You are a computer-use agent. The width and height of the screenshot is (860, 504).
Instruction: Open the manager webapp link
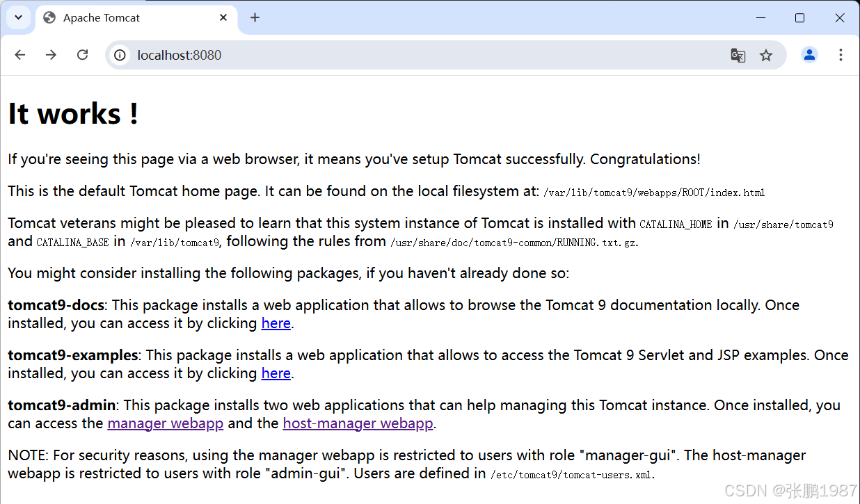[x=166, y=423]
